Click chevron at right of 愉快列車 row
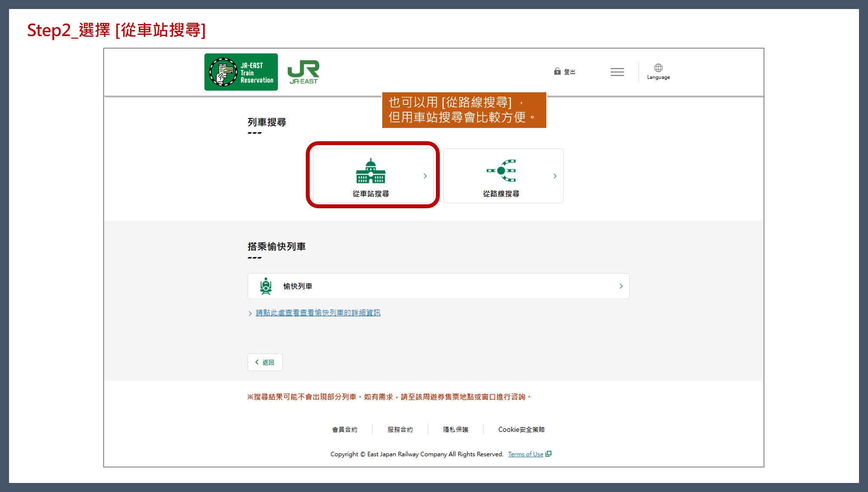Screen dimensions: 868x492 coord(621,286)
